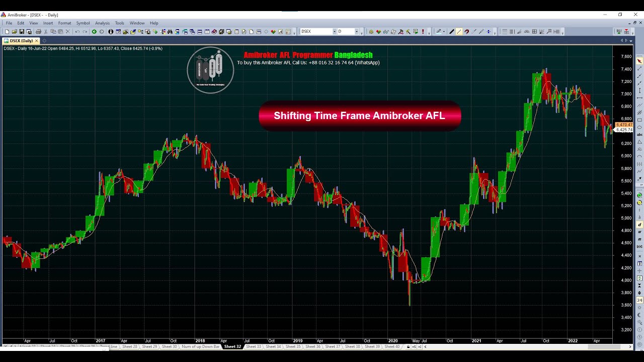The width and height of the screenshot is (644, 362).
Task: Click the Edit menu
Action: point(21,23)
